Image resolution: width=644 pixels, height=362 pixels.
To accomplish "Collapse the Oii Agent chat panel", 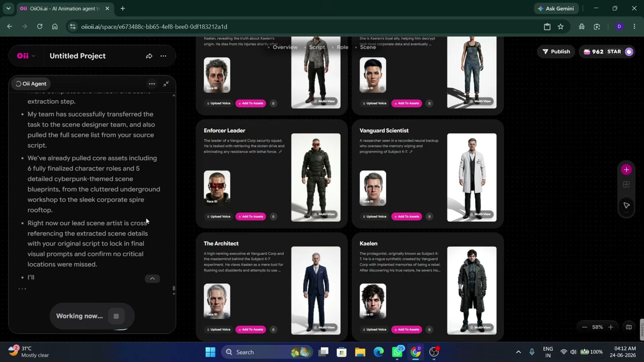I will tap(166, 84).
